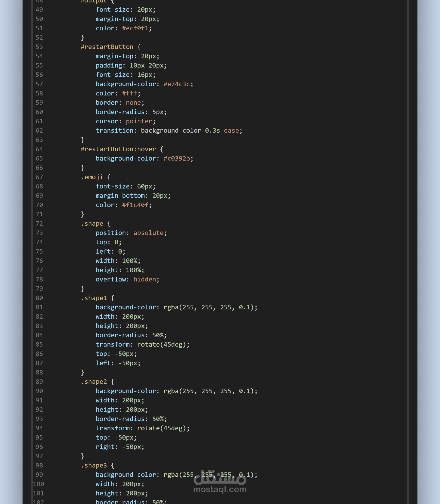The width and height of the screenshot is (440, 504).
Task: Click the .emoji selector
Action: (x=92, y=177)
